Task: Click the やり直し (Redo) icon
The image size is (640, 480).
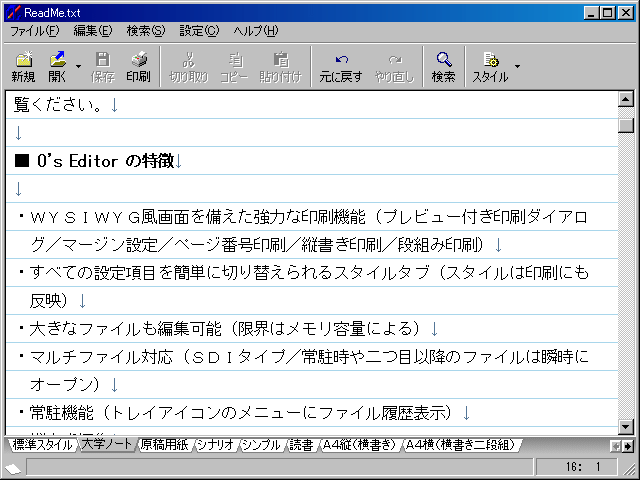Action: pos(394,66)
